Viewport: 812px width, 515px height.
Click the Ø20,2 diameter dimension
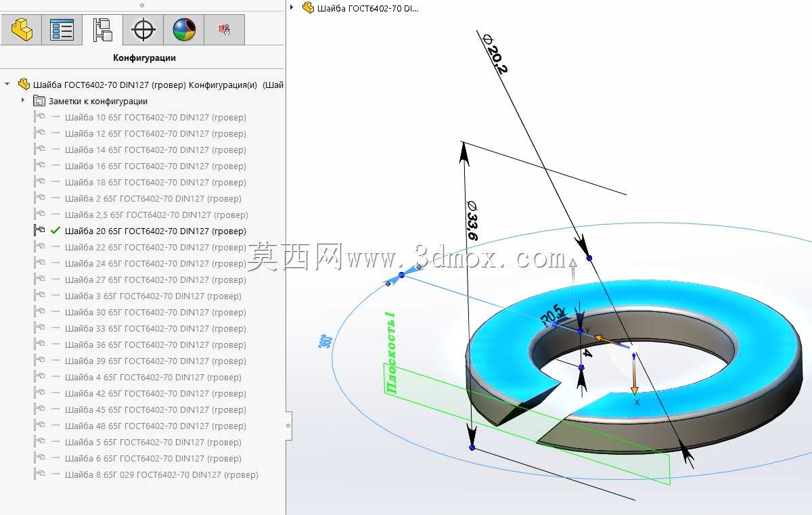pyautogui.click(x=495, y=54)
